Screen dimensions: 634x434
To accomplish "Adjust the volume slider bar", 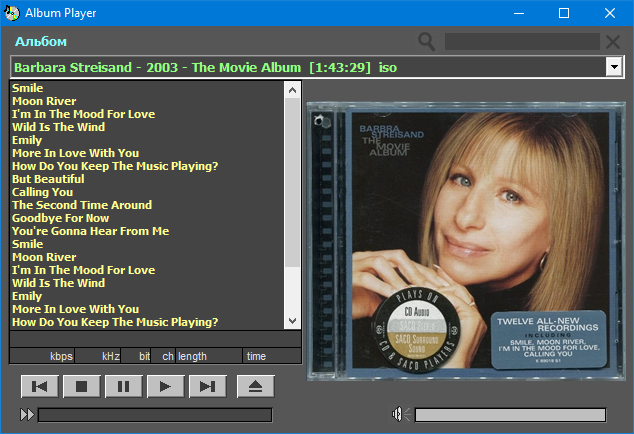I will click(x=511, y=415).
